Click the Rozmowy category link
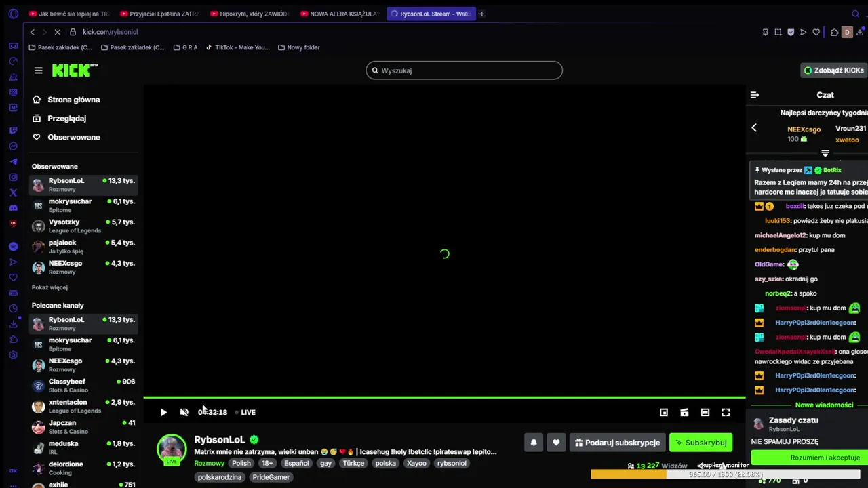Image resolution: width=868 pixels, height=488 pixels. click(209, 464)
